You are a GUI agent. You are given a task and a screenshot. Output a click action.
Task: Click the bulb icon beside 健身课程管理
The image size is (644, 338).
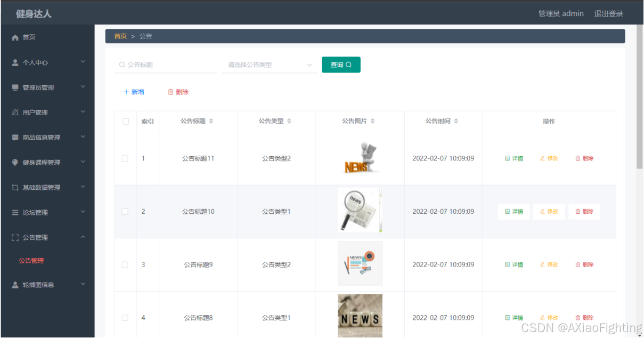[x=15, y=163]
